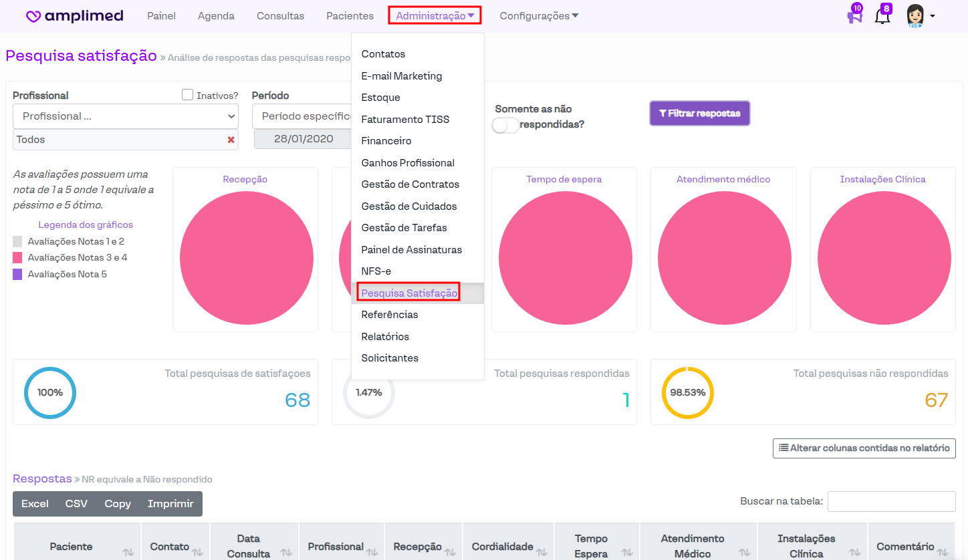Viewport: 968px width, 560px height.
Task: Choose Financeiro from the Administração menu
Action: tap(386, 141)
